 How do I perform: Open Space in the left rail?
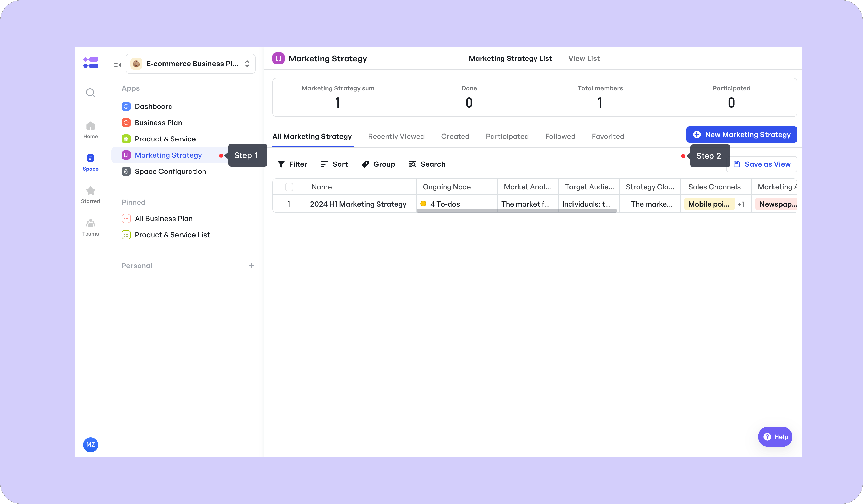pyautogui.click(x=90, y=163)
